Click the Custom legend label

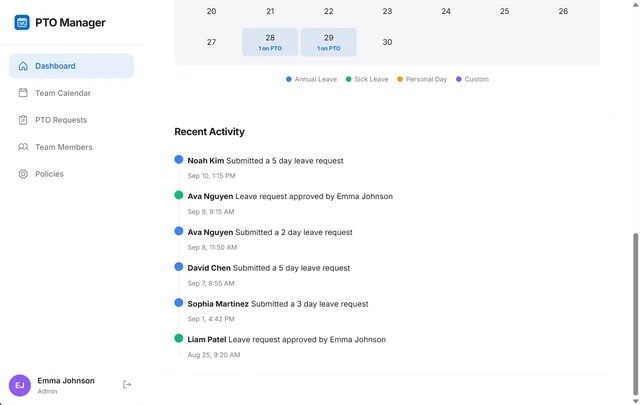click(x=477, y=79)
